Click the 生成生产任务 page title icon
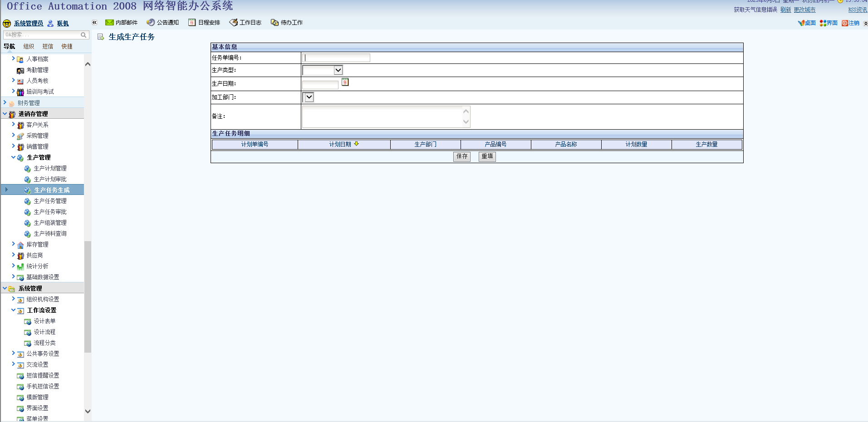Image resolution: width=868 pixels, height=422 pixels. (x=101, y=37)
